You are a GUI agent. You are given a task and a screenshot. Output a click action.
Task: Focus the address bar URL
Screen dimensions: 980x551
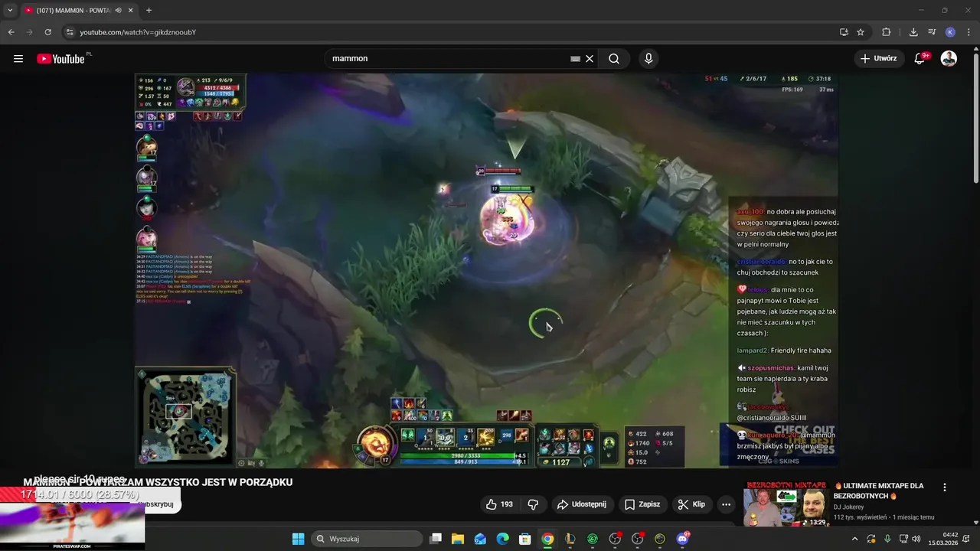coord(138,32)
